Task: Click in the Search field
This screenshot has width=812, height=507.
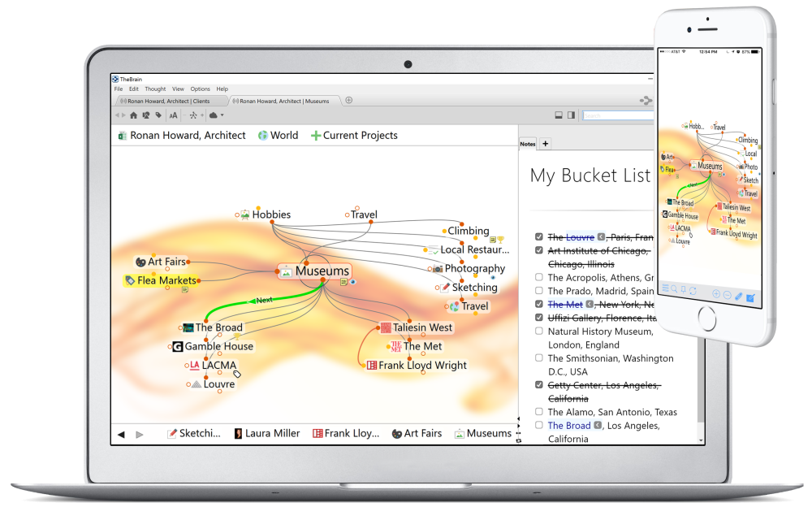Action: (617, 115)
